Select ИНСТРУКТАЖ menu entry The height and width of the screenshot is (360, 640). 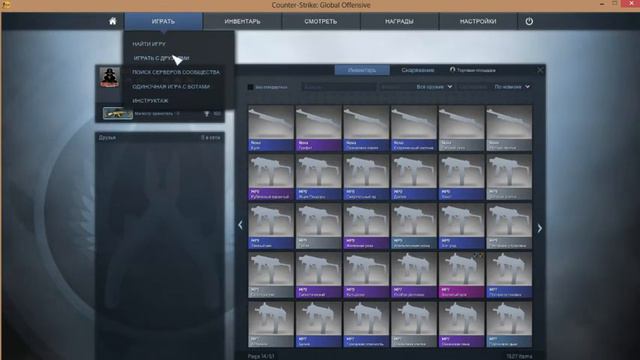[x=150, y=100]
